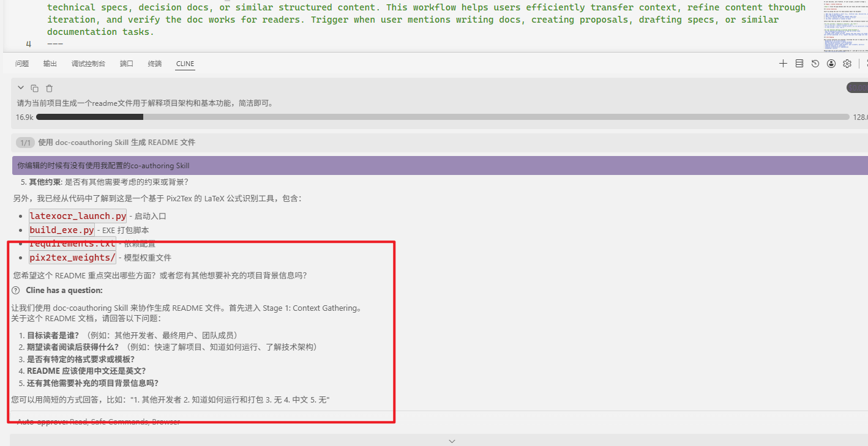Switch to the 输出 panel tab
The image size is (868, 446).
point(50,64)
